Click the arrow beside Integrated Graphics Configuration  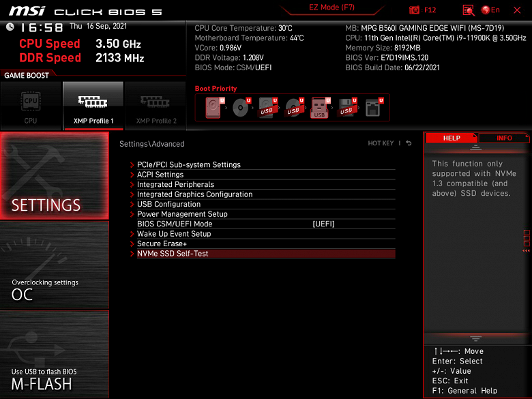pyautogui.click(x=132, y=194)
